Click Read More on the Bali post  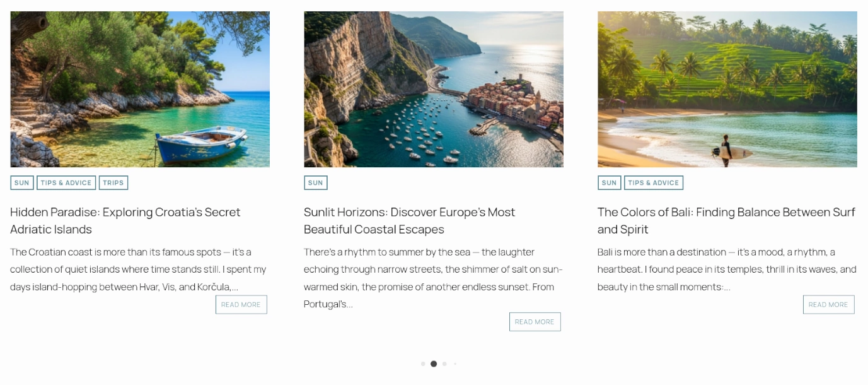(x=828, y=305)
